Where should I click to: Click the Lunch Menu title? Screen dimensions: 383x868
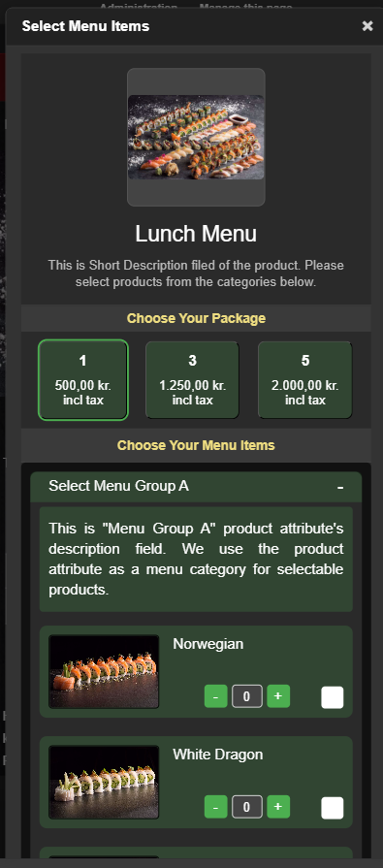click(196, 234)
